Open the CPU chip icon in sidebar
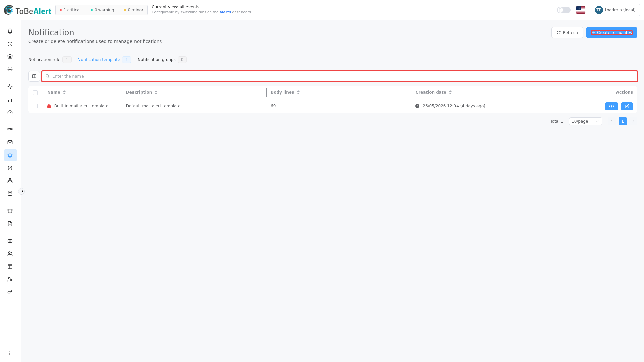 coord(10,211)
